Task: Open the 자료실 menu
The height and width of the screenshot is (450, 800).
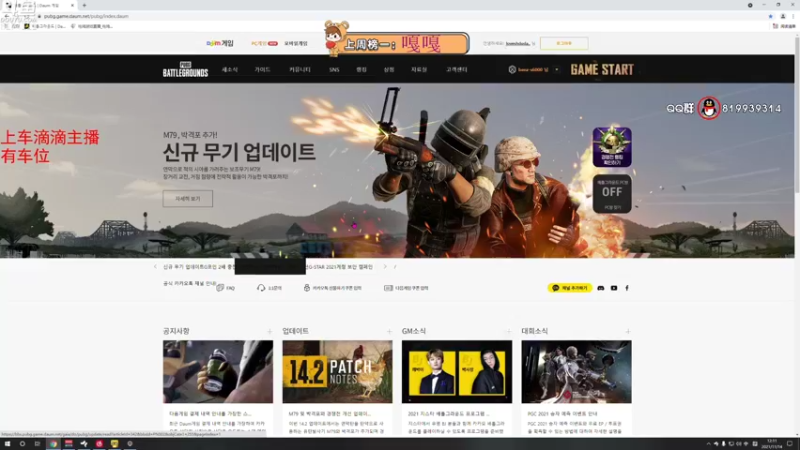Action: coord(419,69)
